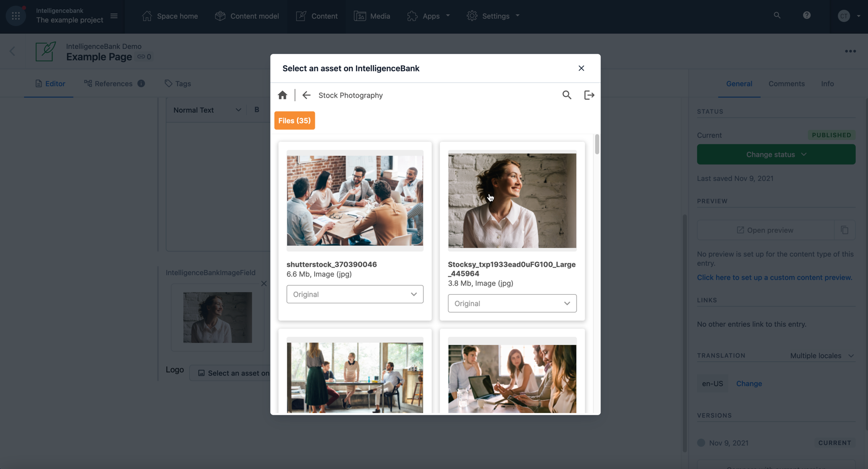Go to the Content section
The height and width of the screenshot is (469, 868).
[x=317, y=16]
